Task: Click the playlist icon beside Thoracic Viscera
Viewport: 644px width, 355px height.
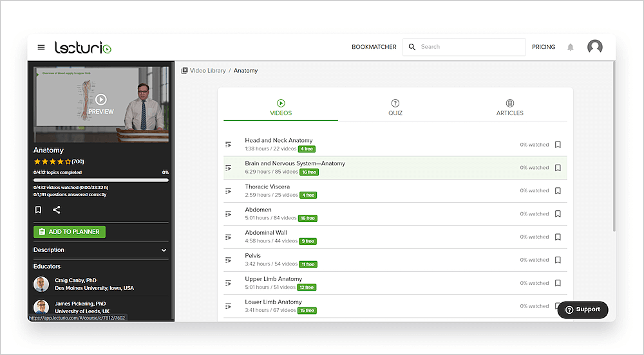Action: point(229,191)
